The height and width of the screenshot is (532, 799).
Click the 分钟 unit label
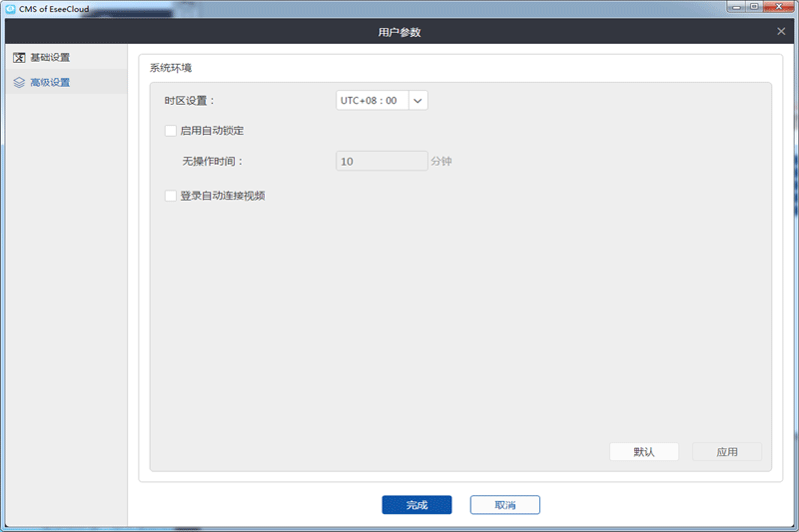point(441,162)
